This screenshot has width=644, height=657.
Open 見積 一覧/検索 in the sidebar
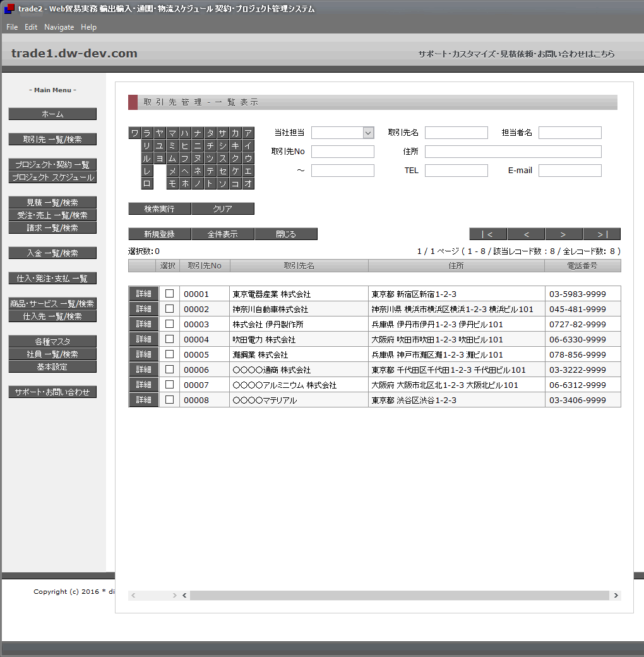pos(52,202)
